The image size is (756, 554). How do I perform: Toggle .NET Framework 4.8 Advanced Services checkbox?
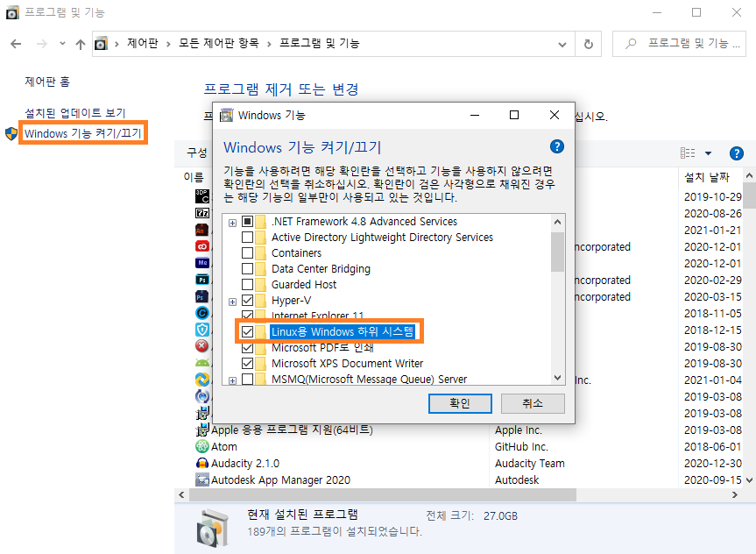pyautogui.click(x=247, y=222)
